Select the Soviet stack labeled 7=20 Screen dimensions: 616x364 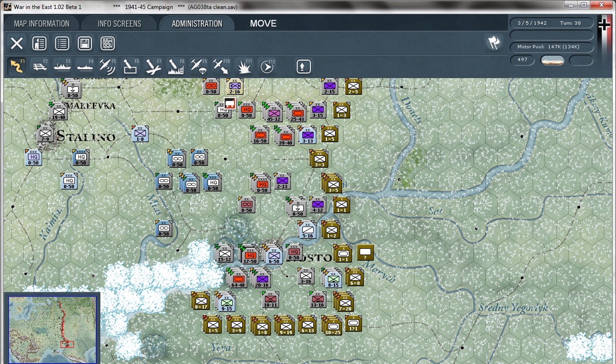pyautogui.click(x=344, y=302)
